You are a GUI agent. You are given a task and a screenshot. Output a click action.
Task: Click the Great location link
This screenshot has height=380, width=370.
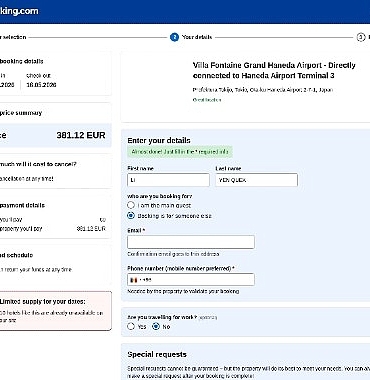click(207, 100)
